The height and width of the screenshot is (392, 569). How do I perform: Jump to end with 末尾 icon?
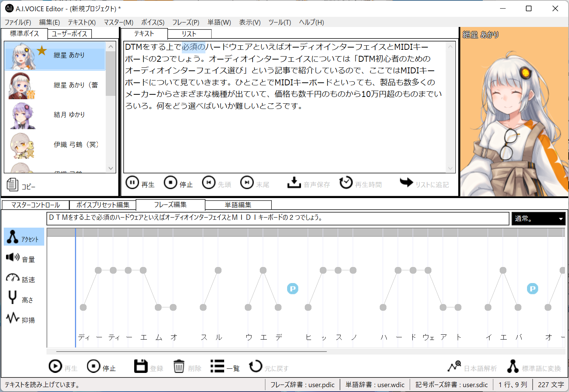click(x=247, y=183)
